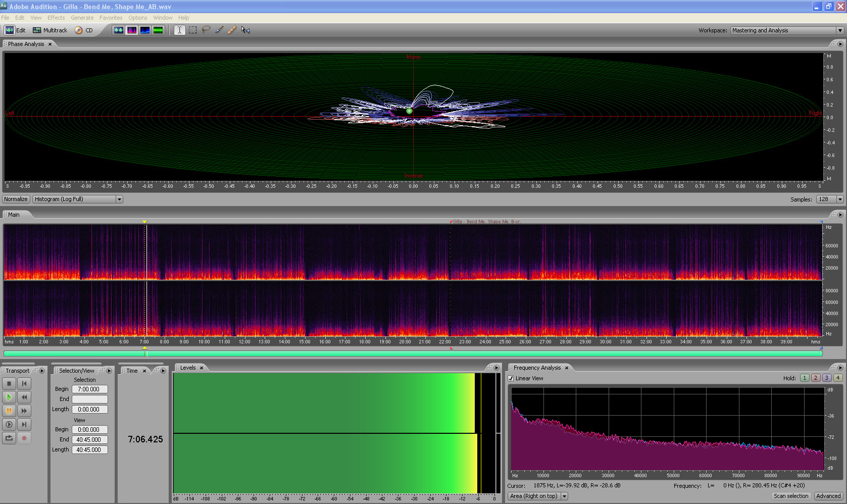The width and height of the screenshot is (847, 504).
Task: Switch to Spectral Frequency Display
Action: coord(131,30)
